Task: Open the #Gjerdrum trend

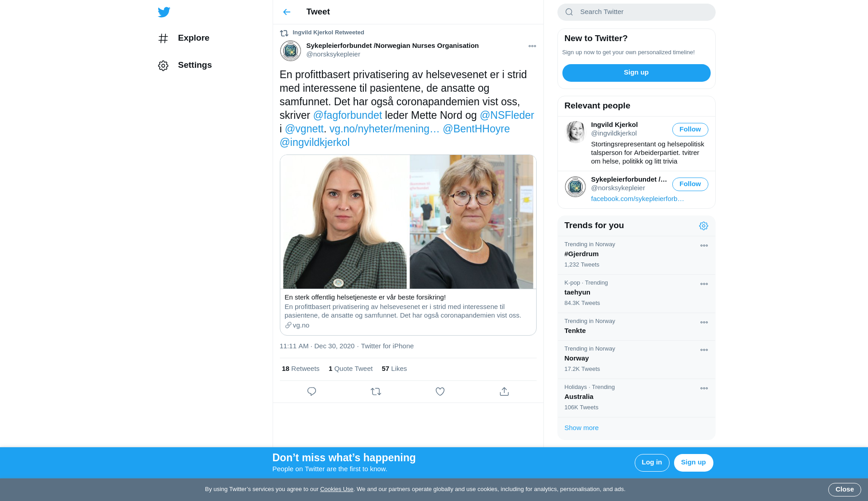Action: click(x=636, y=255)
